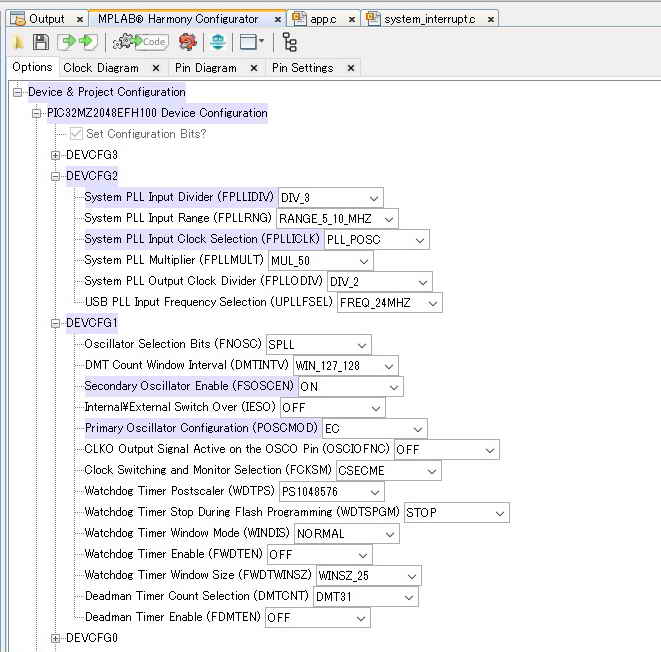This screenshot has height=652, width=661.
Task: Select Secondary Oscillator Enable (FSOSCEN) label
Action: tap(189, 386)
